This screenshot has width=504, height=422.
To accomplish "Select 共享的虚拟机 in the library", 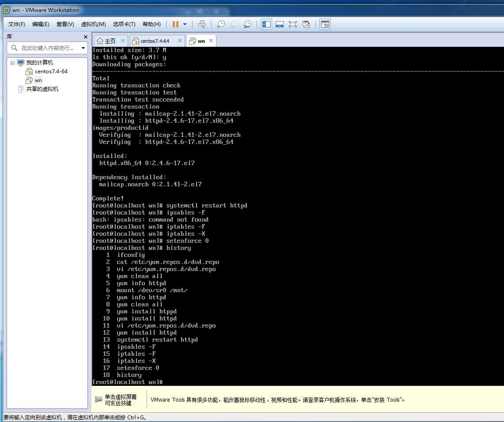I will [x=42, y=89].
